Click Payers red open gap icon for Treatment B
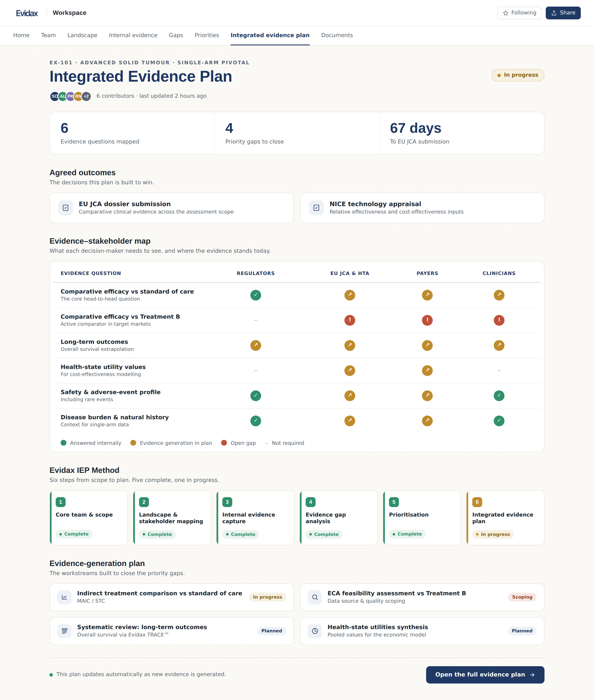Viewport: 594px width, 700px height. click(427, 320)
